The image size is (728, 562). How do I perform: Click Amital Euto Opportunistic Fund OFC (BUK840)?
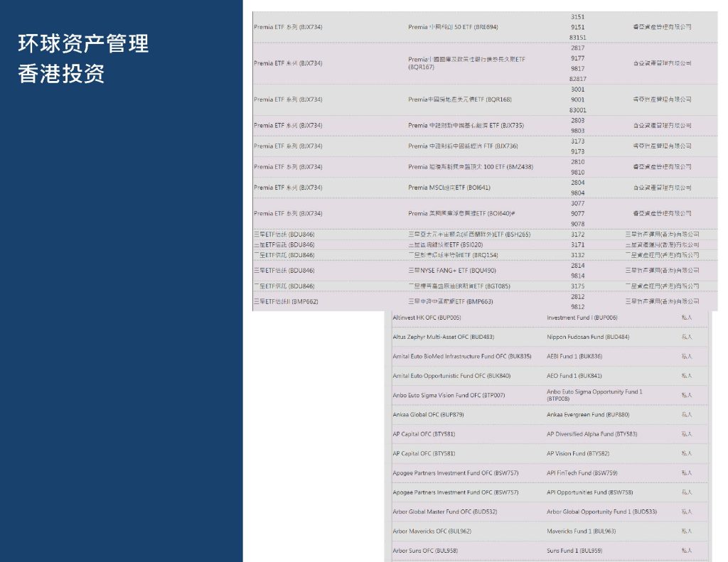(x=451, y=376)
